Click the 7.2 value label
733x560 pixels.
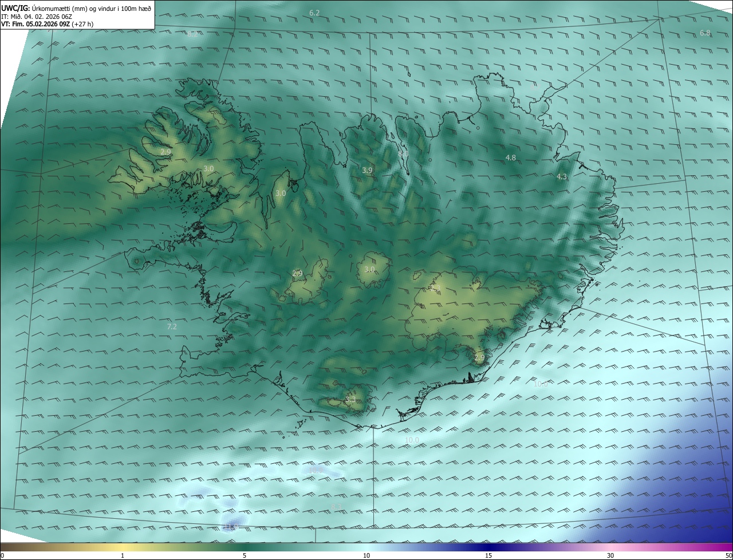tap(172, 326)
